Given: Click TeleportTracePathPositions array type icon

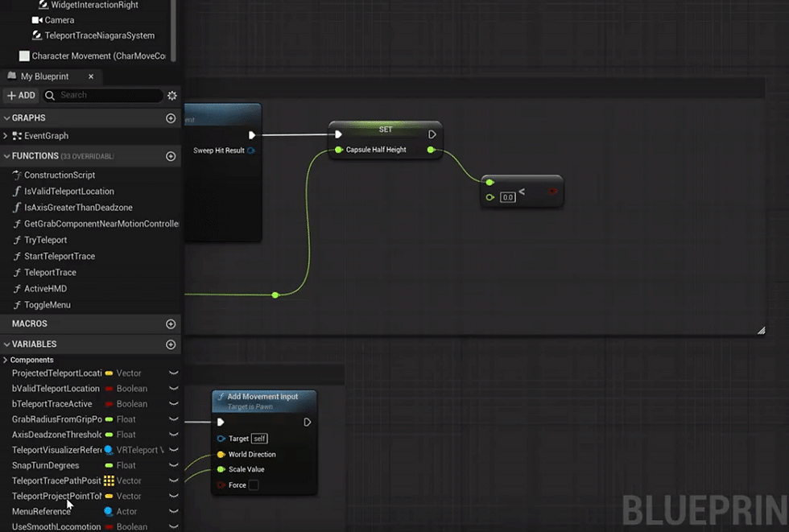Looking at the screenshot, I should click(x=109, y=480).
